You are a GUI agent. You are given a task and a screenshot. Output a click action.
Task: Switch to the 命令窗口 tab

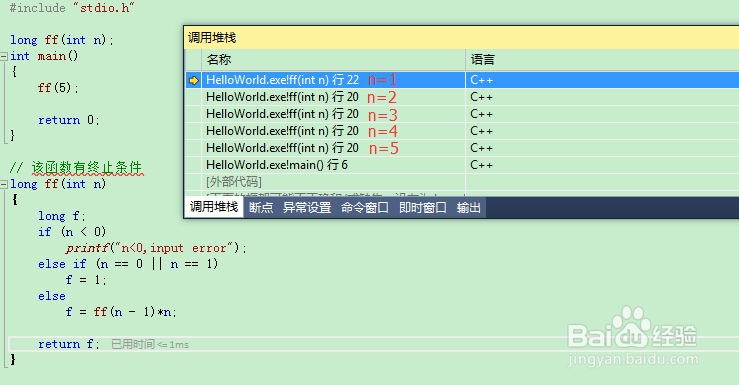tap(365, 207)
